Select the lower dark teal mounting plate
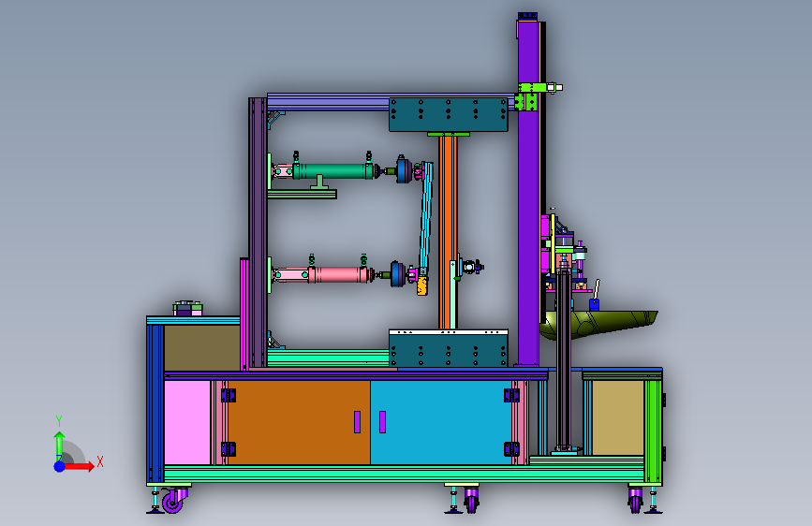812x526 pixels. coord(448,350)
